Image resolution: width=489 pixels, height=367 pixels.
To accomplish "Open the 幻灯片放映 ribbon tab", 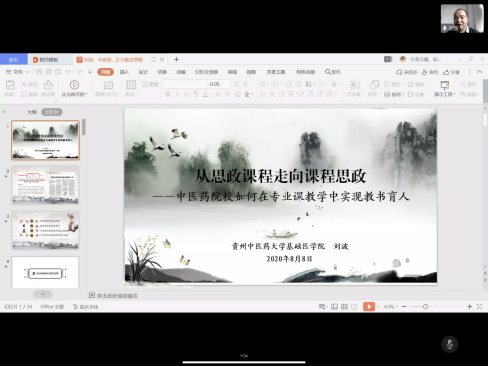I will [x=206, y=72].
